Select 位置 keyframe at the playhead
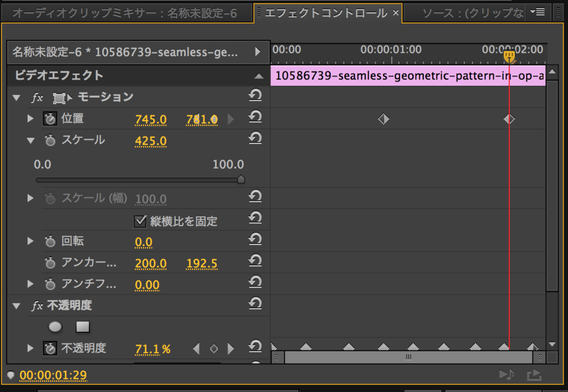The width and height of the screenshot is (568, 392). point(509,119)
